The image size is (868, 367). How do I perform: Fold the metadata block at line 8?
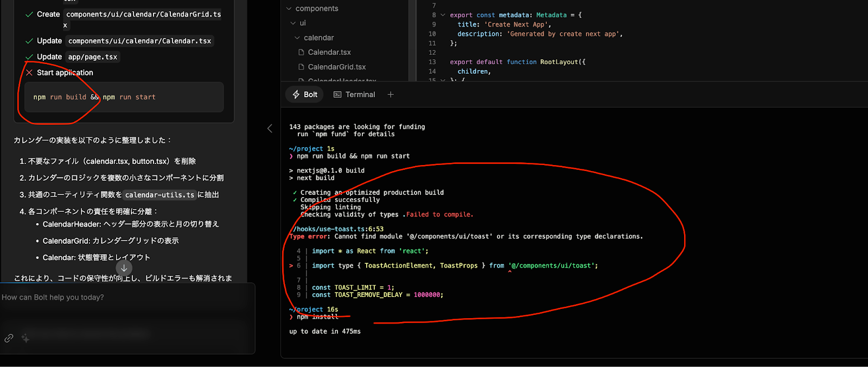point(443,15)
